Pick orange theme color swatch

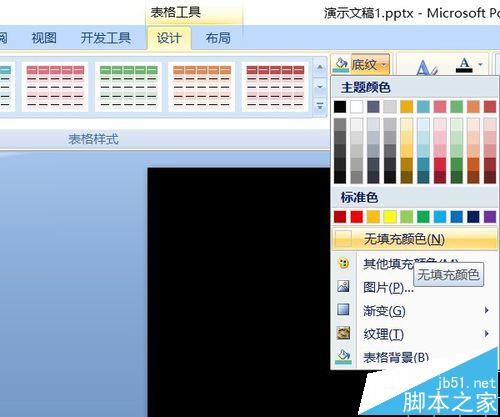pos(473,107)
